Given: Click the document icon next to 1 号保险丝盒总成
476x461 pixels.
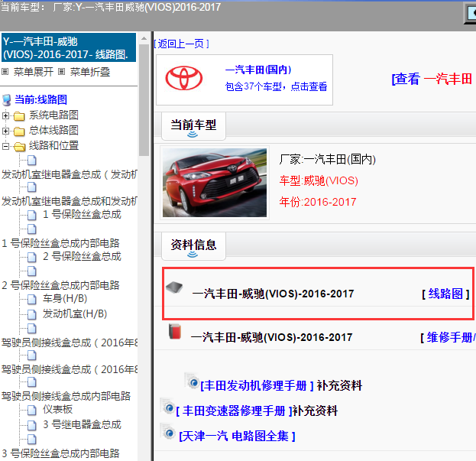Looking at the screenshot, I should tap(32, 215).
